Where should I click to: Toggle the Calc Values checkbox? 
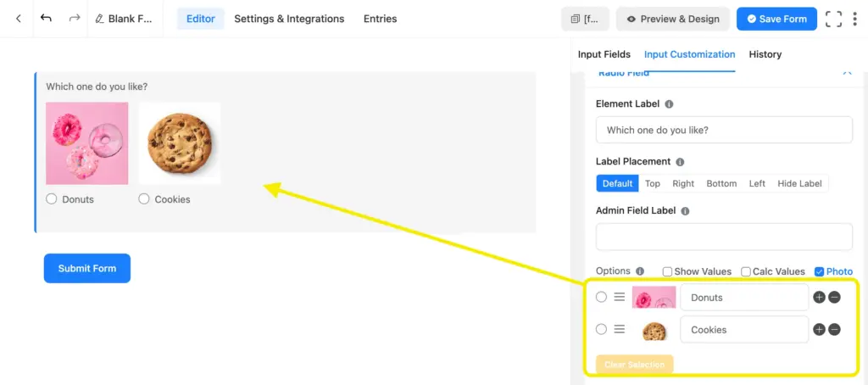[746, 271]
